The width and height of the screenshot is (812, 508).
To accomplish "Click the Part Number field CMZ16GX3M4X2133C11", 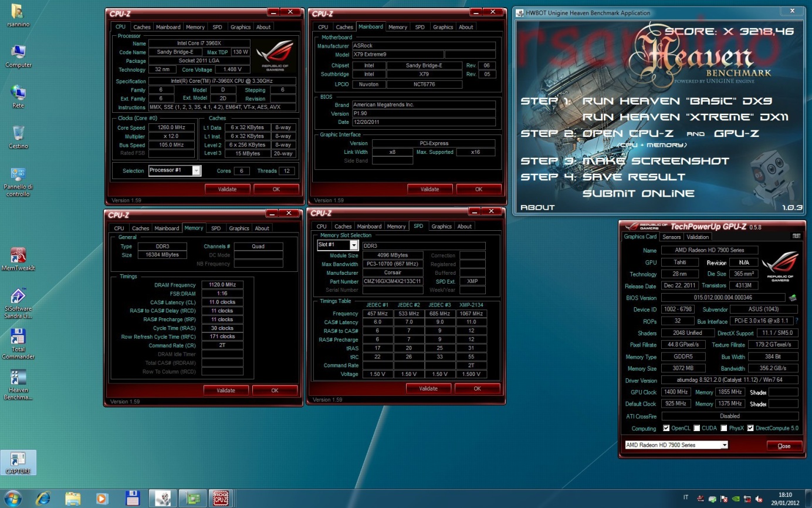I will (393, 281).
